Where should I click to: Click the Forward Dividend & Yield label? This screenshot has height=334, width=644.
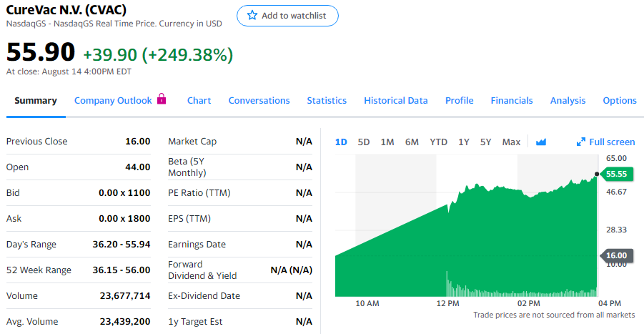coord(202,270)
